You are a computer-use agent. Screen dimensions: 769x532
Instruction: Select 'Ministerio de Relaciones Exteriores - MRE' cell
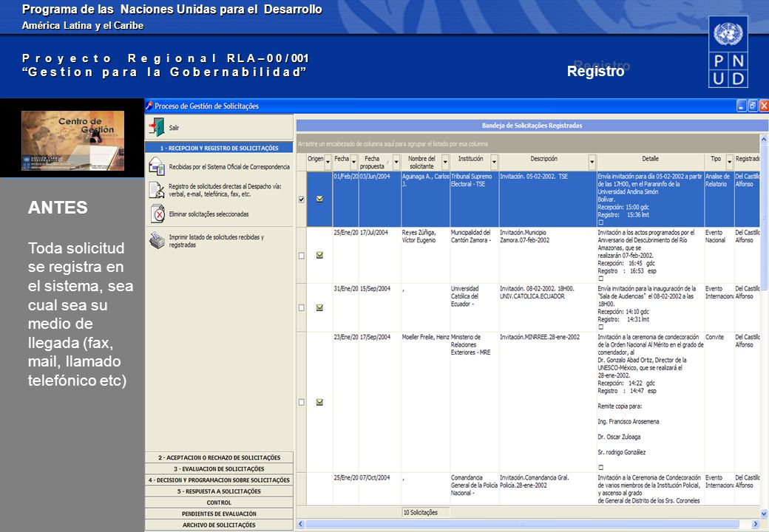(474, 402)
